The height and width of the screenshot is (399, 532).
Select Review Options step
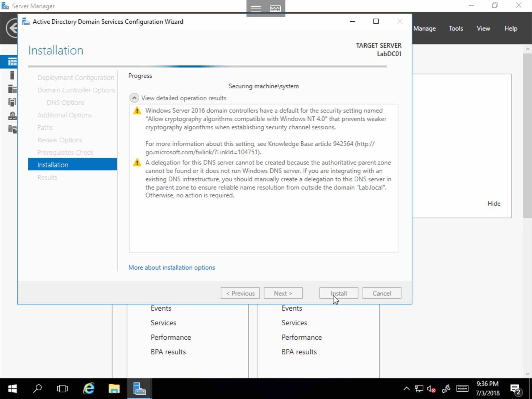[x=60, y=140]
